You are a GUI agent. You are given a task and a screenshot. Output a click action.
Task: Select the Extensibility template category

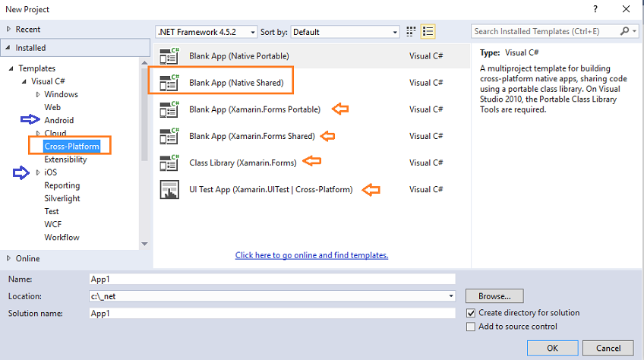click(66, 159)
